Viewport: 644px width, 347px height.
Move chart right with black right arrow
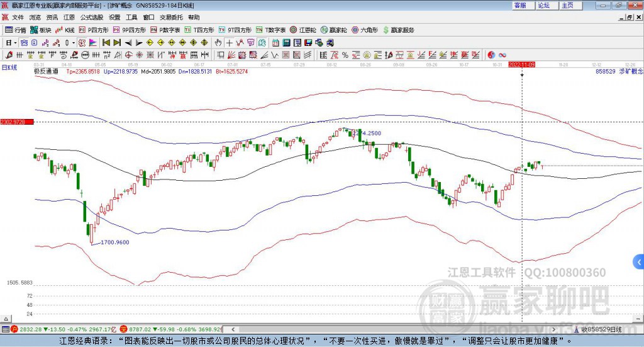coord(139,43)
